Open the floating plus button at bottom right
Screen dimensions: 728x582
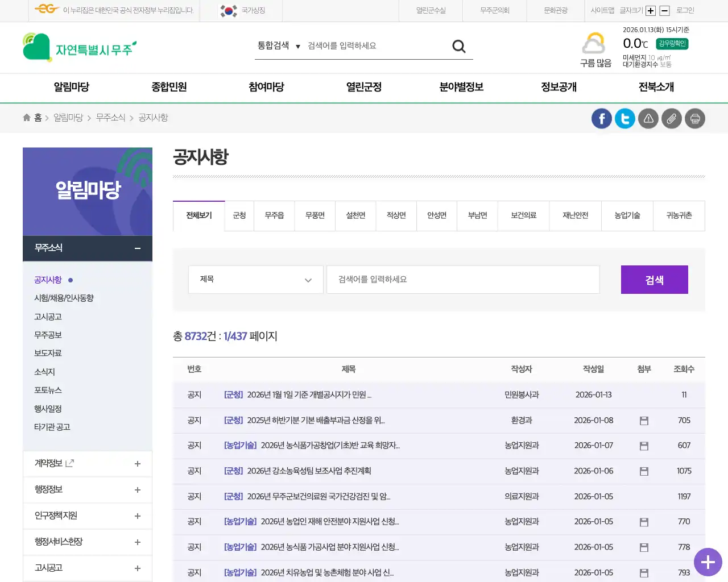708,562
